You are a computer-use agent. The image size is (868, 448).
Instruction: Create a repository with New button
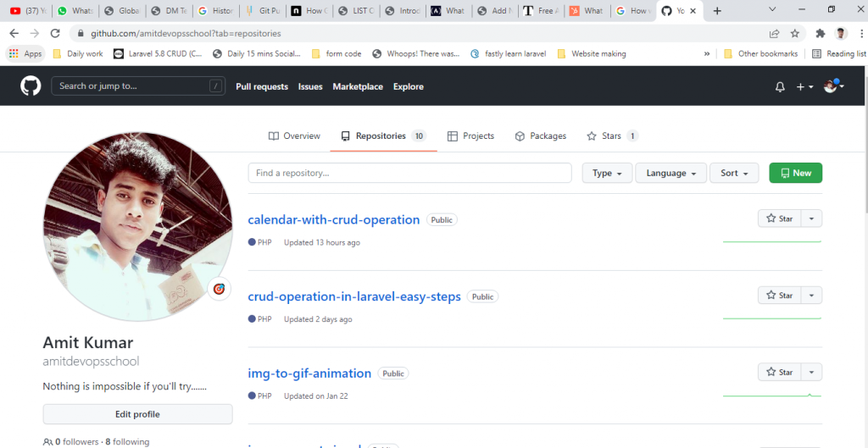[795, 173]
